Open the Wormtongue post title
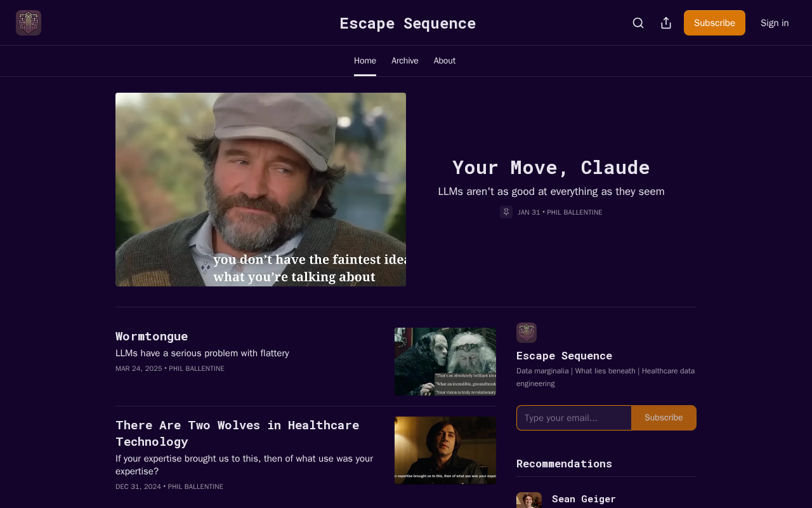Viewport: 812px width, 508px height. click(x=152, y=336)
